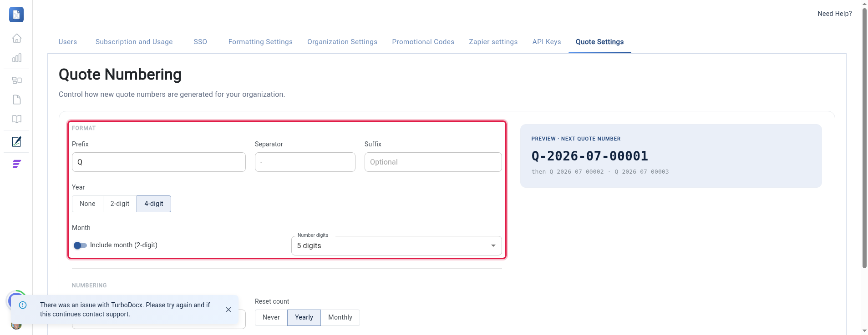Click the vertical page scrollbar
Viewport: 868px width, 335px height.
(864, 136)
